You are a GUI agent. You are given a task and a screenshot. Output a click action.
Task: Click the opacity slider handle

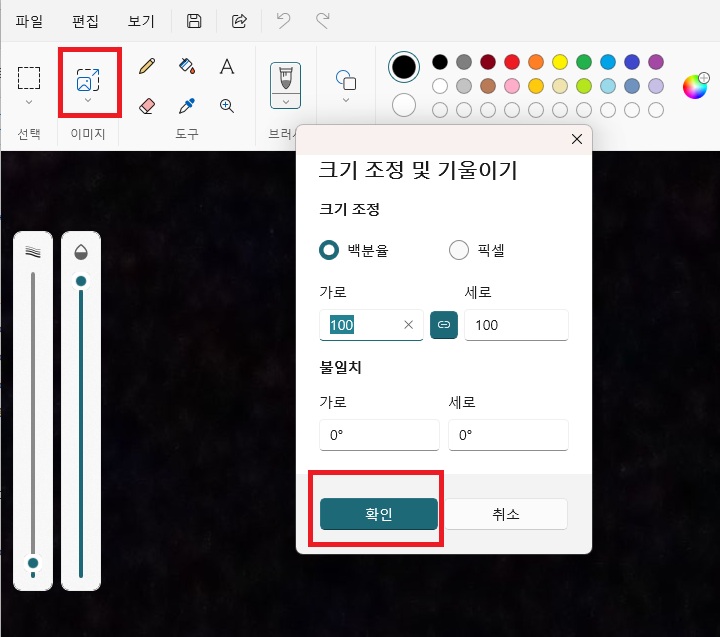(x=81, y=281)
